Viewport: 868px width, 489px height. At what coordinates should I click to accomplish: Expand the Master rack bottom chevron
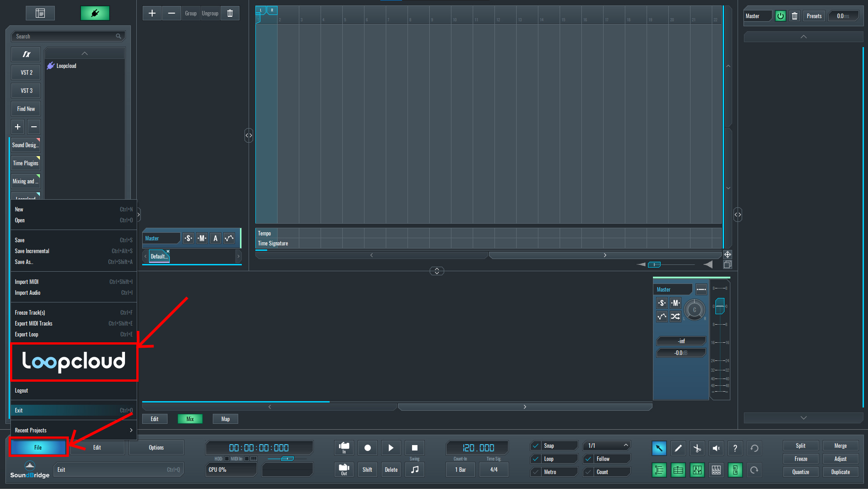pyautogui.click(x=804, y=417)
